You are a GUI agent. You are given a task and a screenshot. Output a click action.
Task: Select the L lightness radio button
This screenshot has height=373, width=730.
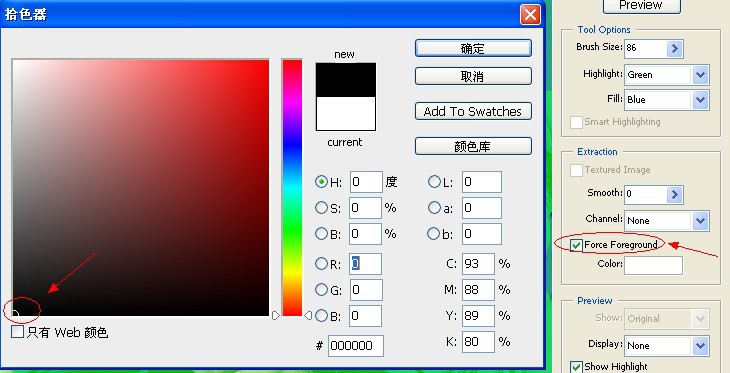pyautogui.click(x=434, y=182)
